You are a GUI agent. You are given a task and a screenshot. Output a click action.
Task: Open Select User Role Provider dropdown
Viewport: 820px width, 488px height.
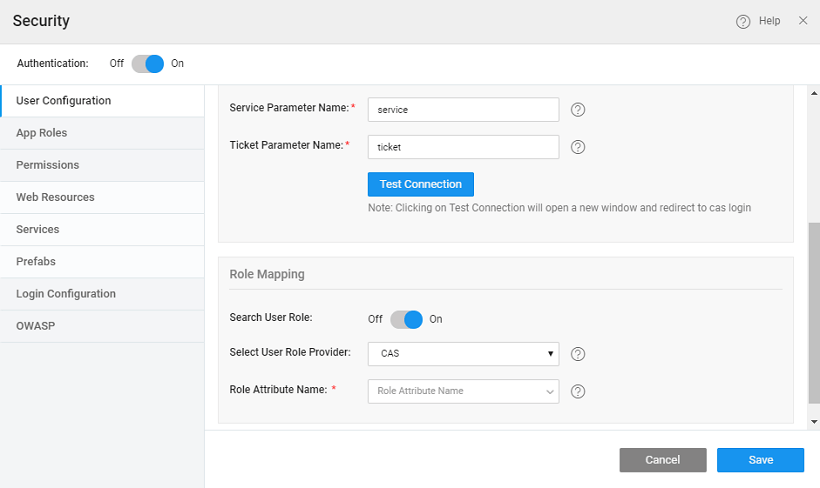click(463, 354)
